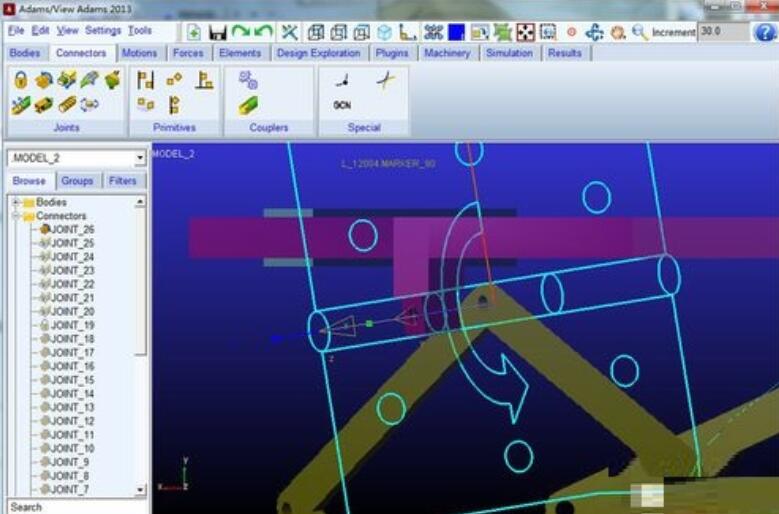Pick the constant velocity joint icon
This screenshot has height=514, width=779.
point(21,105)
